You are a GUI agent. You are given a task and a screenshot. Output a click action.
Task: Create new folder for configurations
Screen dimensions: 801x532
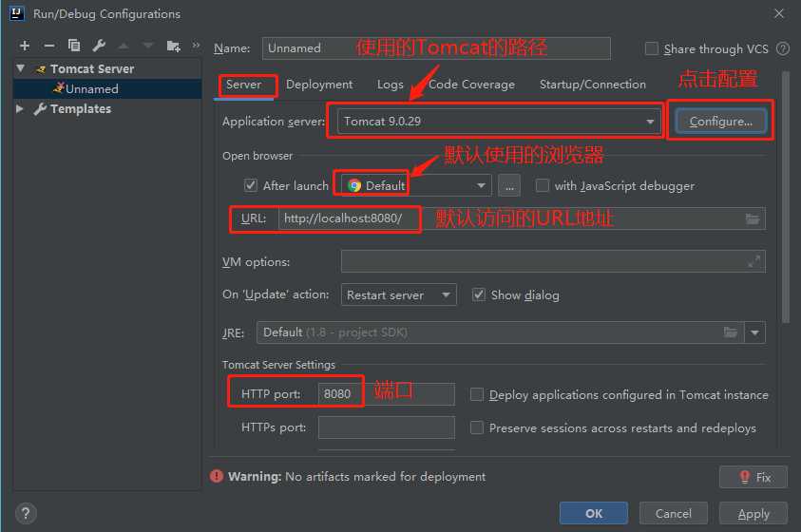[x=174, y=47]
